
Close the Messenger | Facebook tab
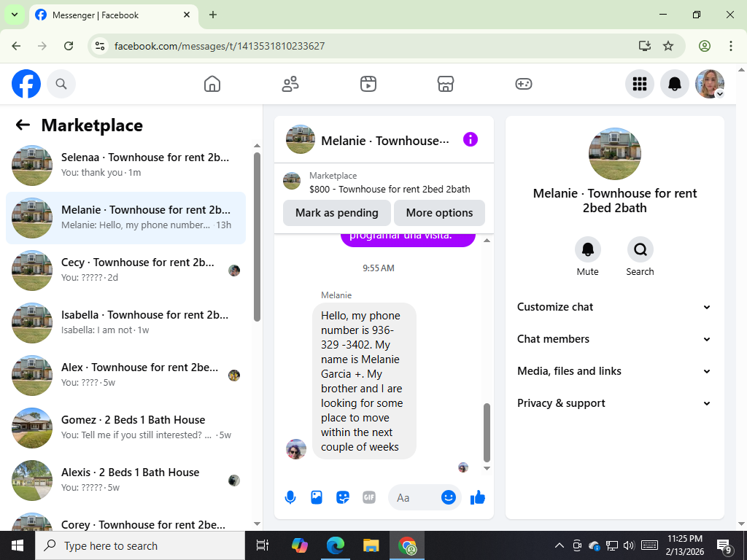pos(187,15)
